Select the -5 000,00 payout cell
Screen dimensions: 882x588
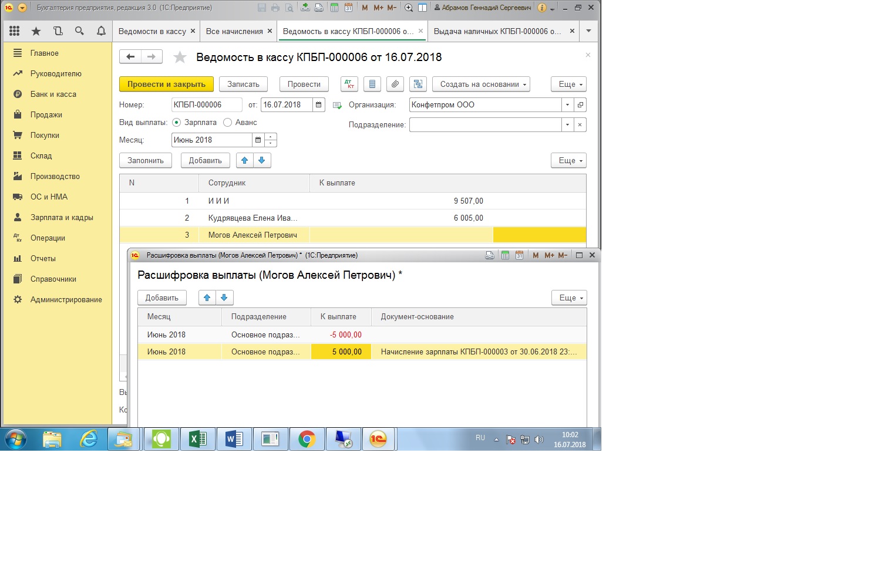point(341,334)
